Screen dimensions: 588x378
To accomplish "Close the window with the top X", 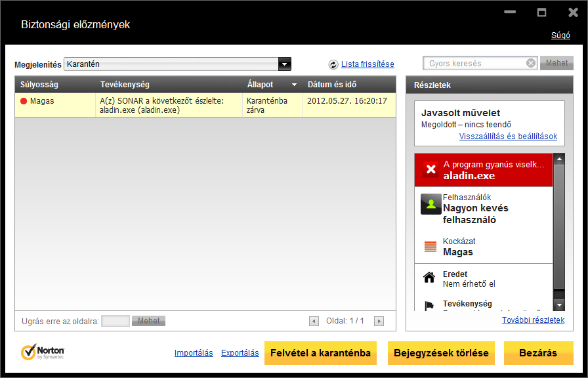I will tap(573, 12).
